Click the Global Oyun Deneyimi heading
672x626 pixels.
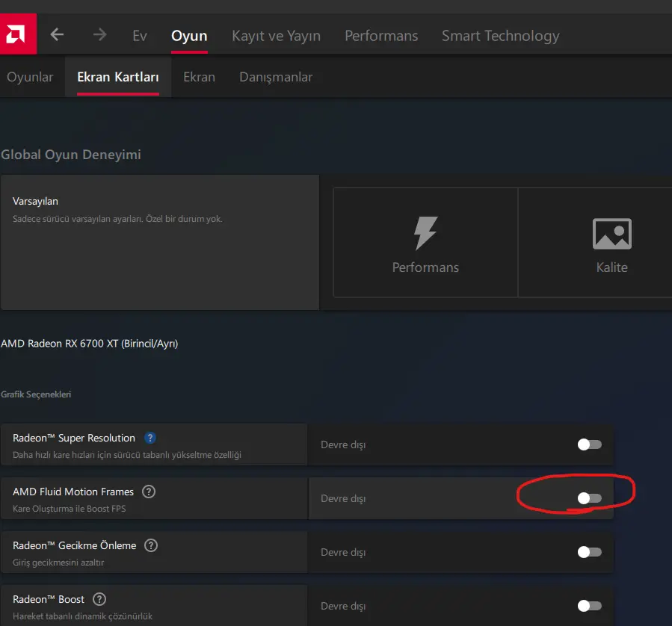(x=71, y=155)
